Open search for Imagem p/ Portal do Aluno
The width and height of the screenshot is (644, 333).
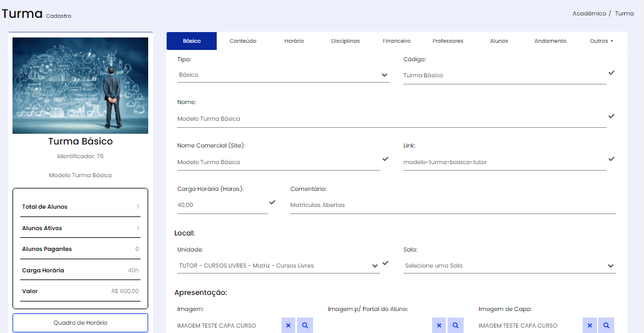click(x=455, y=325)
